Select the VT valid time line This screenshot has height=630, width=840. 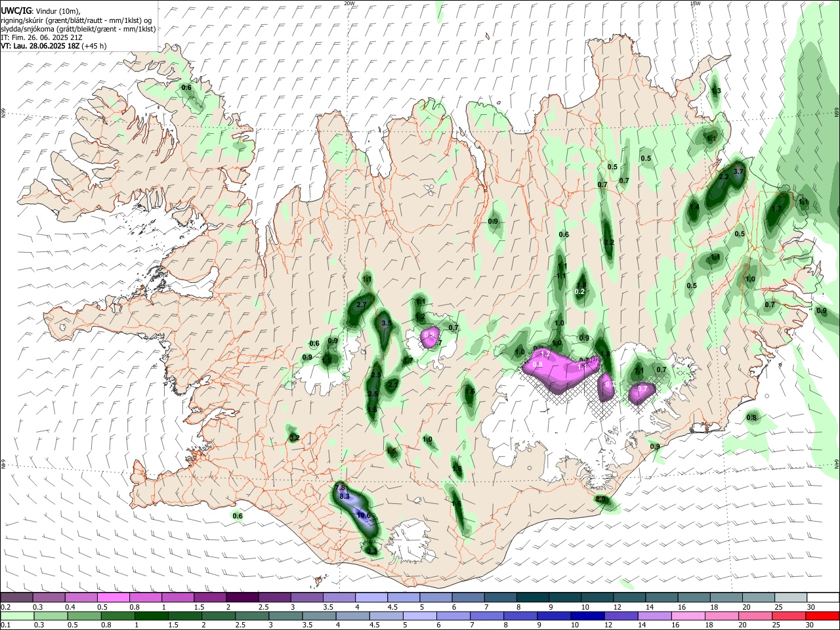(53, 46)
